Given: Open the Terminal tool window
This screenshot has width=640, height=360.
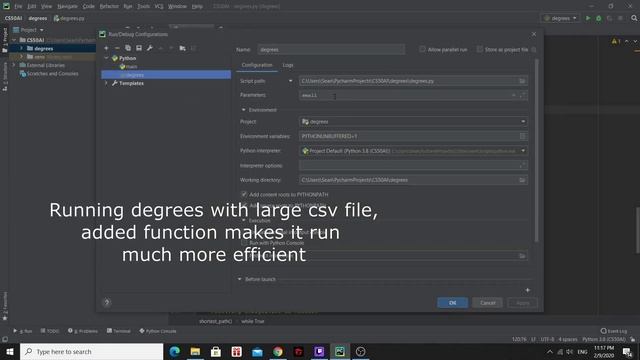Looking at the screenshot, I should click(119, 331).
